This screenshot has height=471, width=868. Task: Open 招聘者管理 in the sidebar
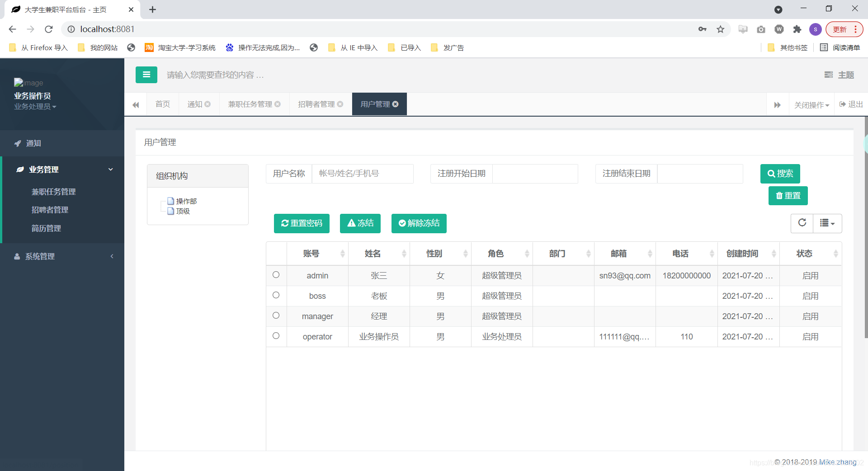click(x=50, y=210)
